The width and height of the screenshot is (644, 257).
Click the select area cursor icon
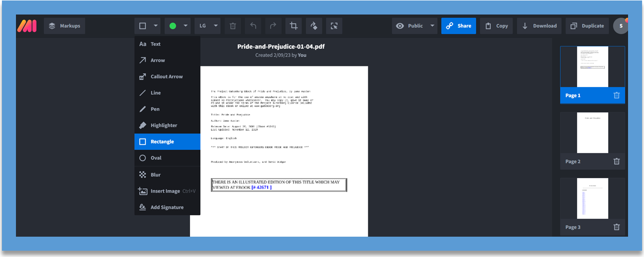tap(334, 26)
